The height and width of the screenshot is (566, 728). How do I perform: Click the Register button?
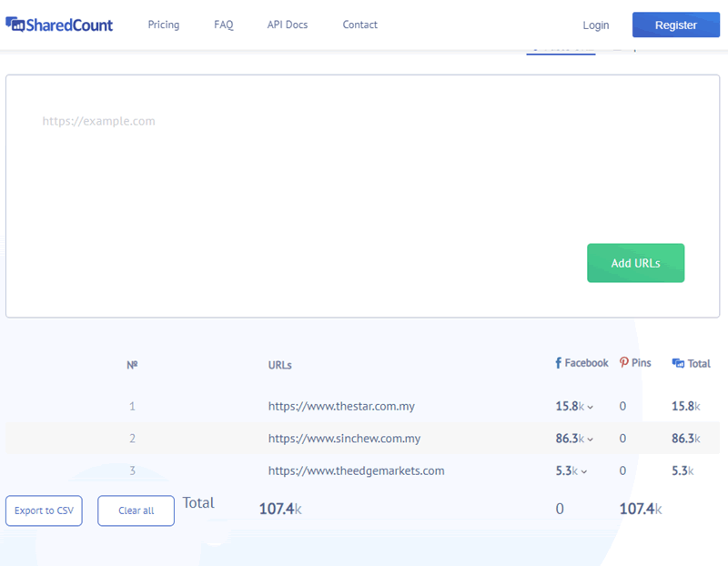pyautogui.click(x=676, y=25)
